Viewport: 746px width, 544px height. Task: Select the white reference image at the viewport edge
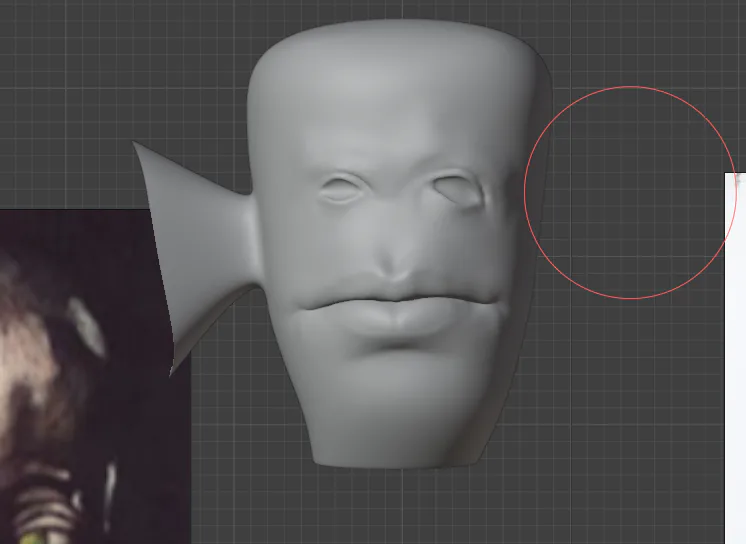pyautogui.click(x=736, y=358)
